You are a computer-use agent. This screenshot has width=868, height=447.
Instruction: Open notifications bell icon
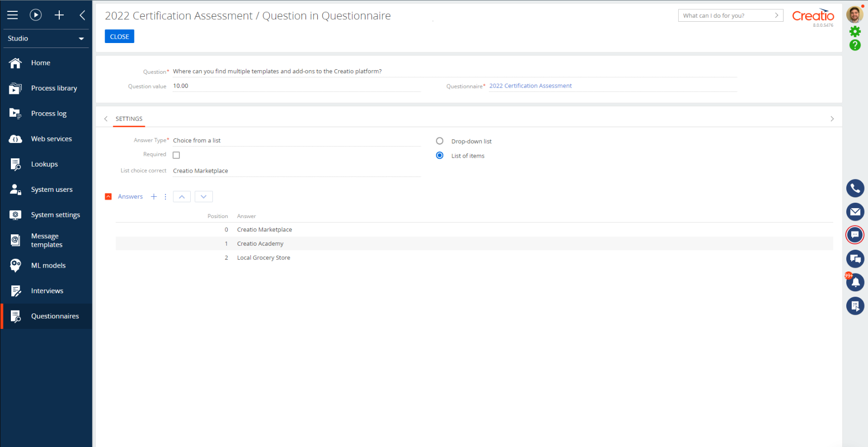855,282
